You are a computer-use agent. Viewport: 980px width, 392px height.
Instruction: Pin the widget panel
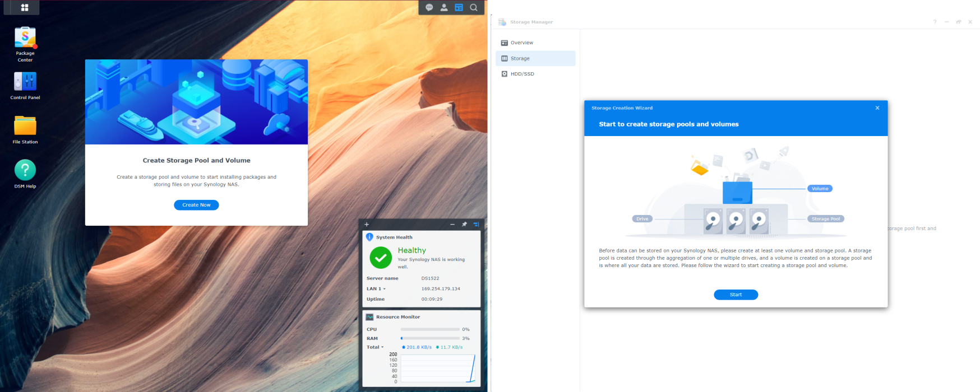click(464, 225)
